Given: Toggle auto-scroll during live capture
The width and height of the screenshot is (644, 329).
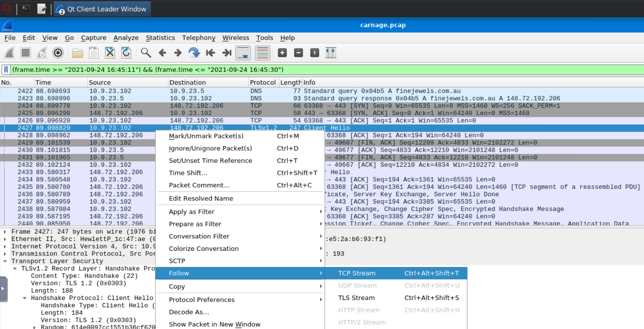Looking at the screenshot, I should pos(243,53).
